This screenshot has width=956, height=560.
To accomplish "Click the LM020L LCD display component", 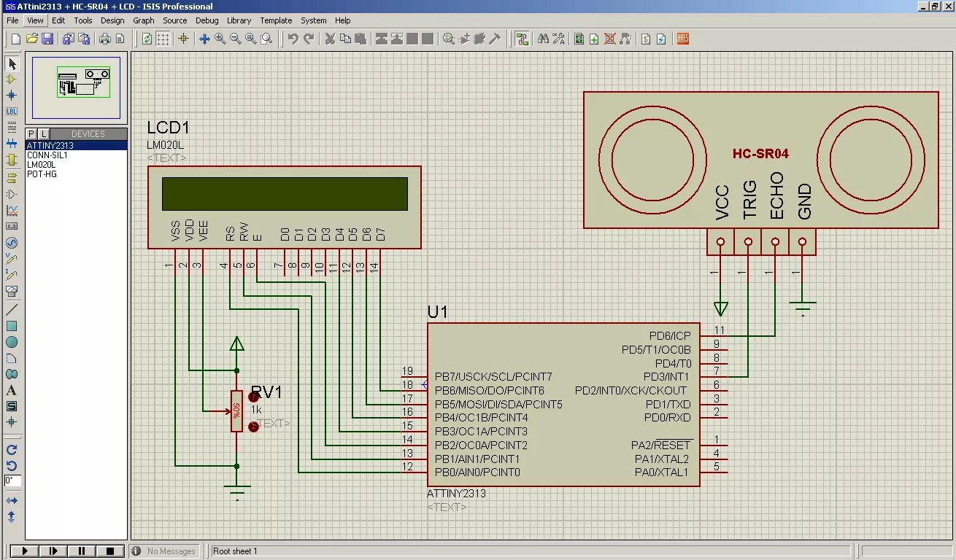I will [285, 207].
